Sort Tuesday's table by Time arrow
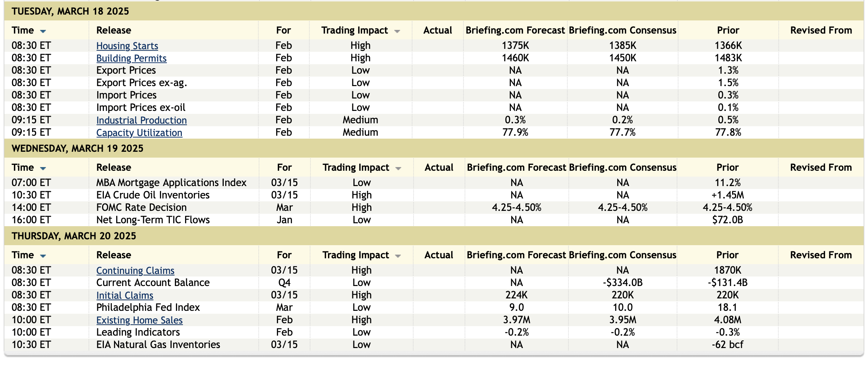Viewport: 868px width, 367px height. tap(43, 31)
